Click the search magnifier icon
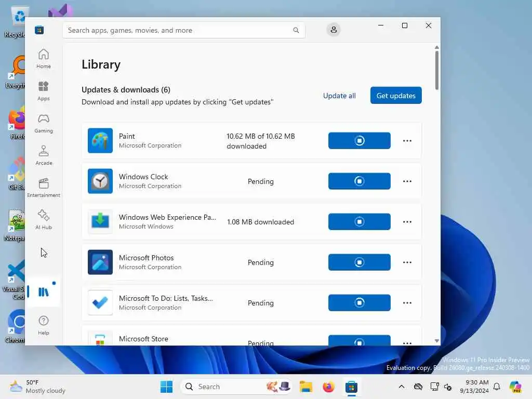Image resolution: width=532 pixels, height=399 pixels. [296, 30]
